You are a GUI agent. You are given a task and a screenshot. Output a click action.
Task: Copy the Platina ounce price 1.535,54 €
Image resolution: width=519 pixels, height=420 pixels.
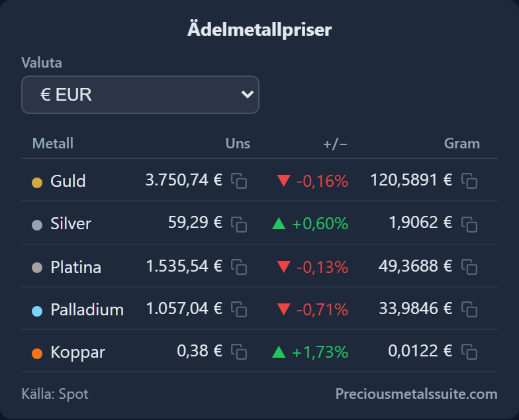(x=239, y=267)
